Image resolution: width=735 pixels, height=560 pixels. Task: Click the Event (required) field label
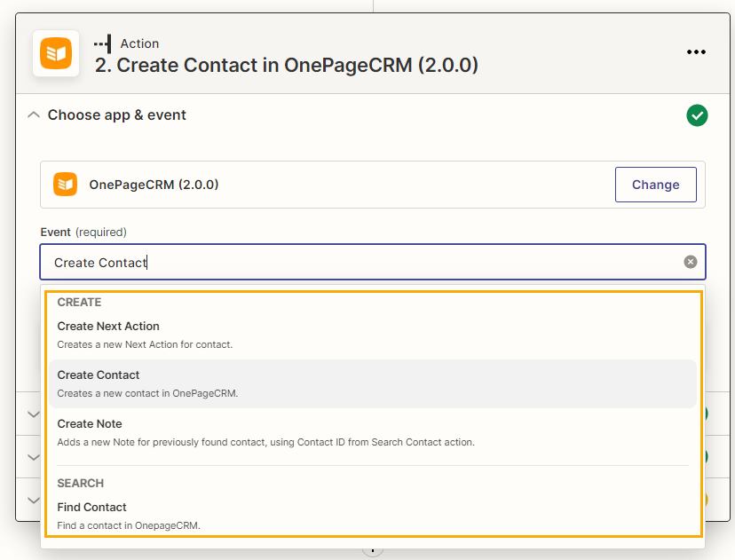pyautogui.click(x=83, y=232)
